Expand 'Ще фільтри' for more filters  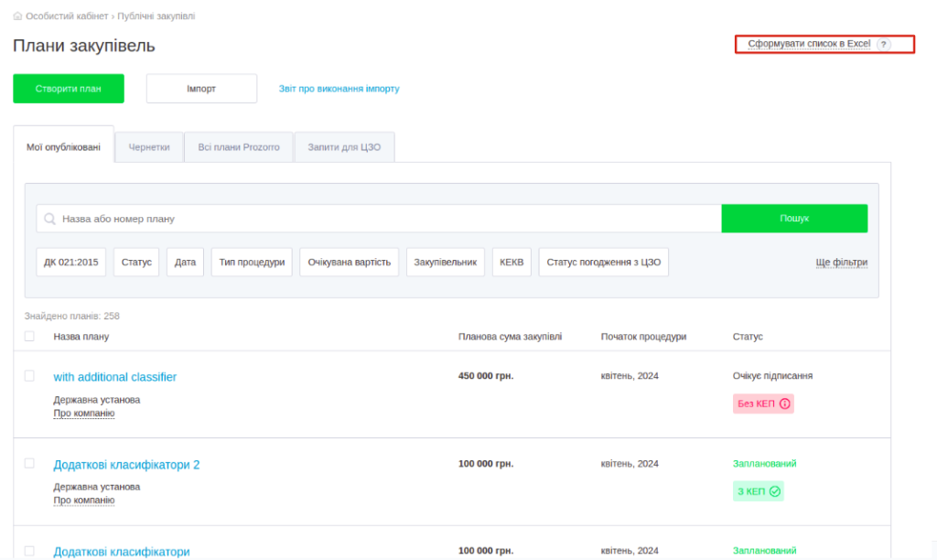[x=841, y=263]
